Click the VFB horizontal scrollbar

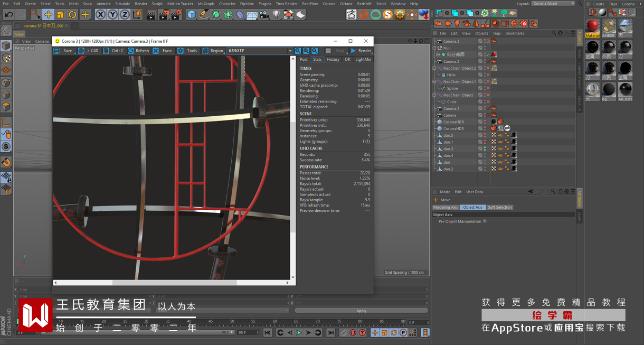[x=174, y=283]
